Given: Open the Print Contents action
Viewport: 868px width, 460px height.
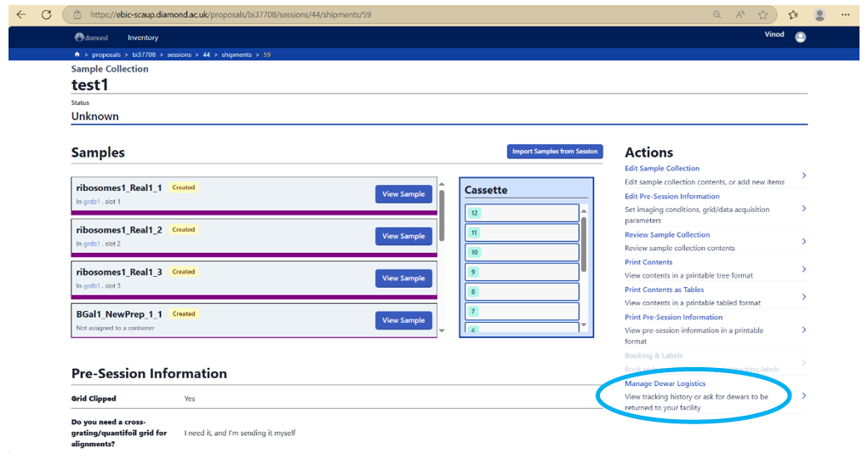Looking at the screenshot, I should coord(648,262).
